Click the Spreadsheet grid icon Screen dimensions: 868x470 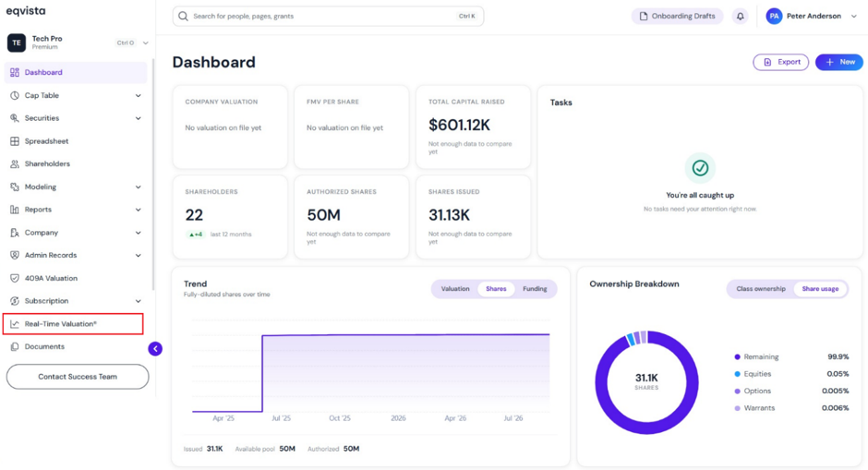(15, 141)
